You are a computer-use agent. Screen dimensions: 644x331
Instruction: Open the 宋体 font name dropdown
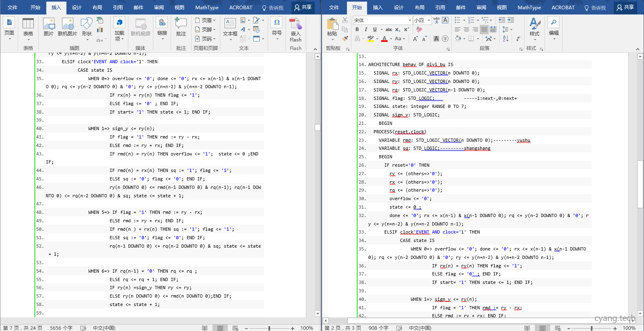pos(410,20)
